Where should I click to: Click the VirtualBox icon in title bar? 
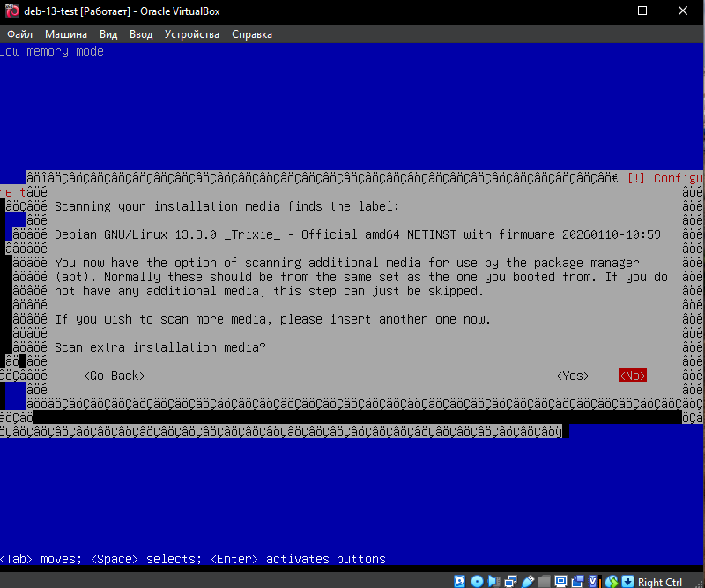point(12,11)
